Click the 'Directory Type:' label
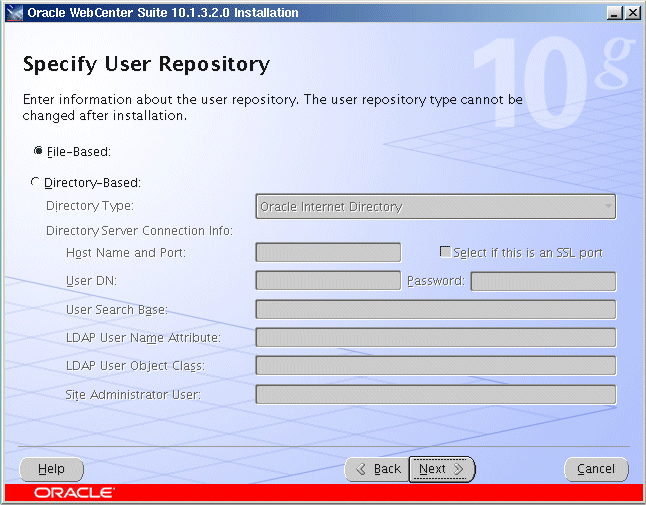 tap(90, 206)
